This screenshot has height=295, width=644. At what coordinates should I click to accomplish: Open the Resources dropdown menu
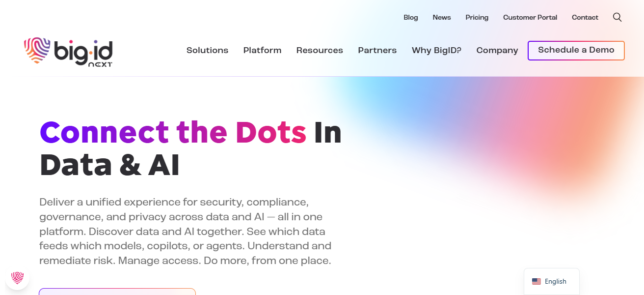tap(320, 50)
